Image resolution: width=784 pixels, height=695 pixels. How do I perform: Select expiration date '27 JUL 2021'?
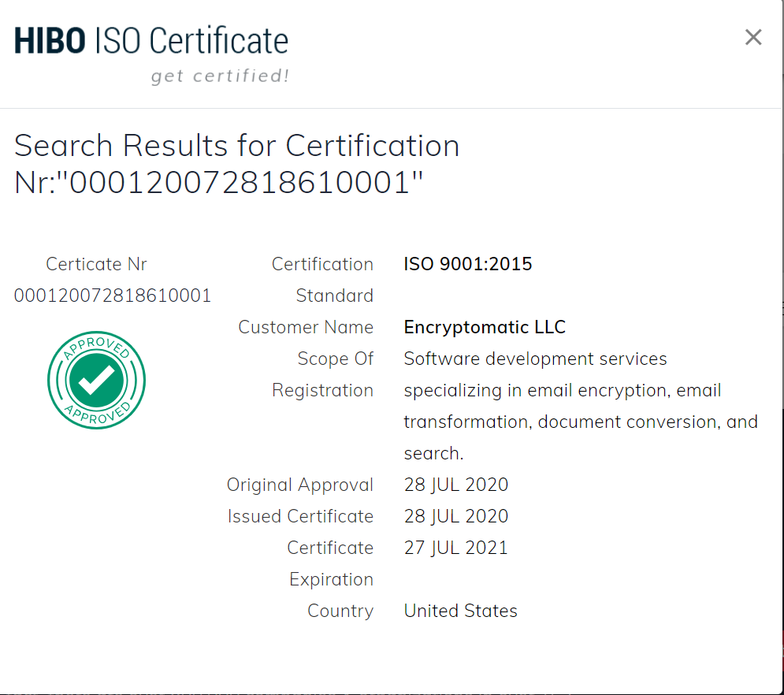point(455,548)
